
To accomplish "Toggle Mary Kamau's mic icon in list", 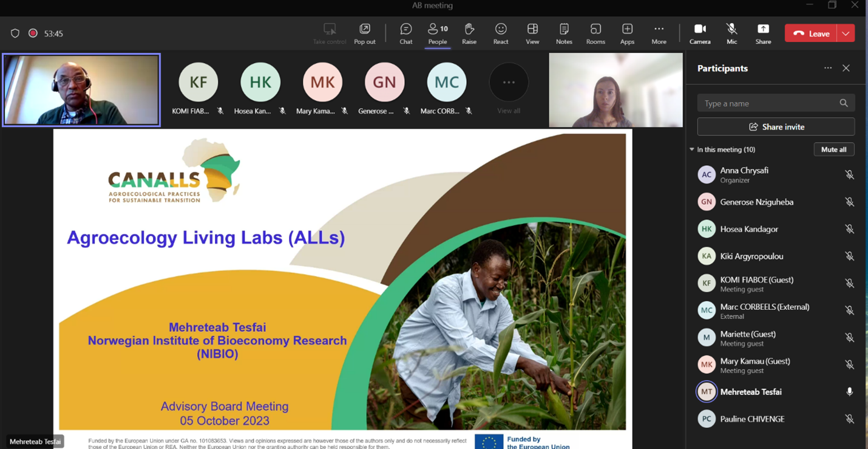I will click(x=850, y=365).
